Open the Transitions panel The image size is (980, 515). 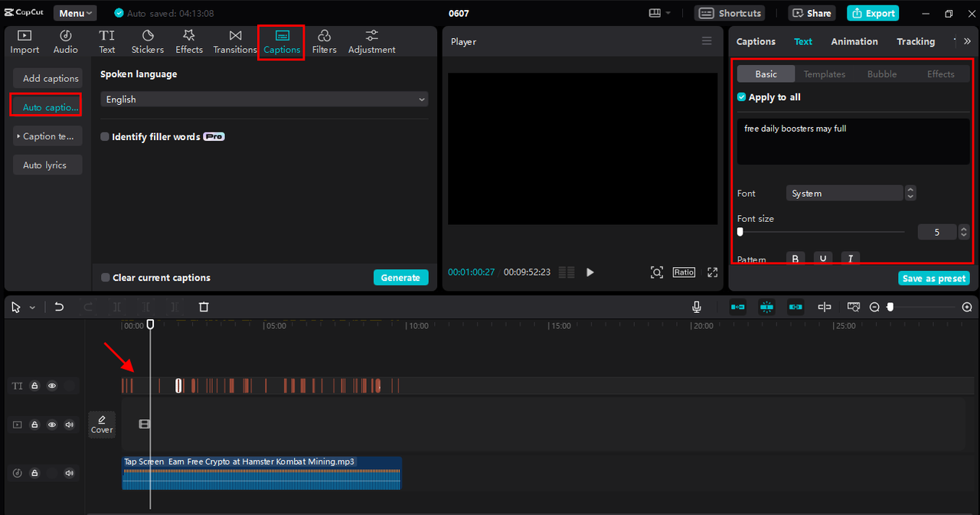[235, 42]
